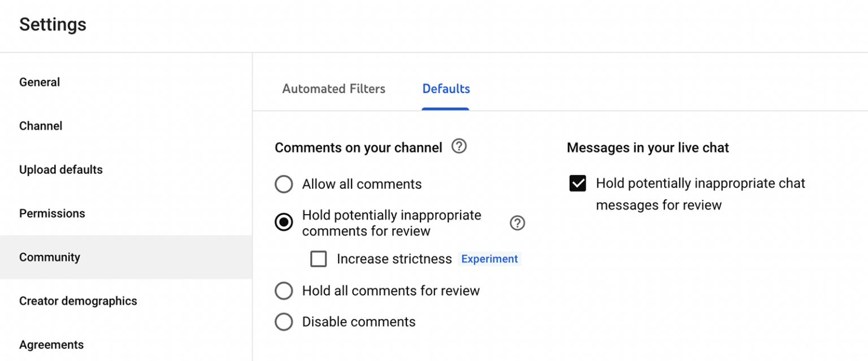Open Creator demographics settings
The width and height of the screenshot is (868, 361).
tap(78, 301)
